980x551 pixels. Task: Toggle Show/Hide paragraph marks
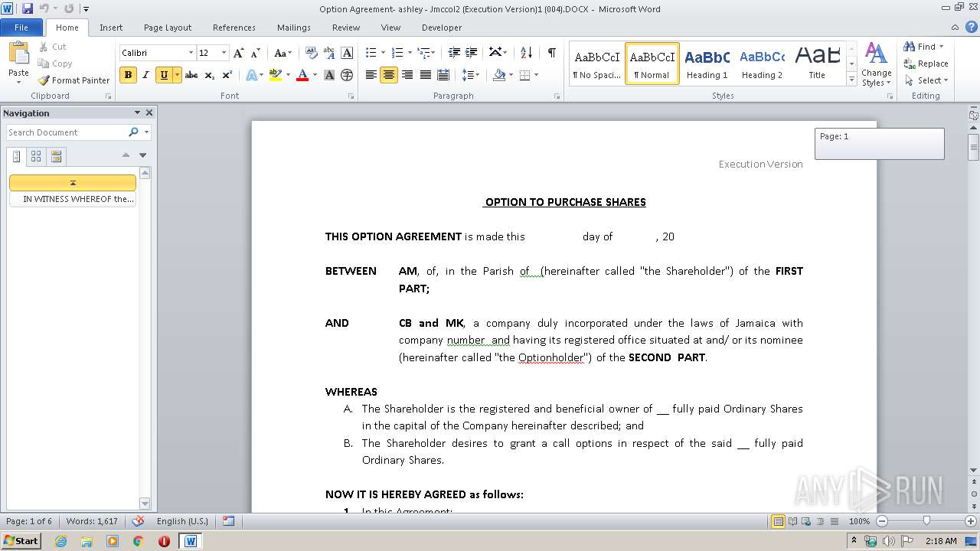tap(551, 53)
